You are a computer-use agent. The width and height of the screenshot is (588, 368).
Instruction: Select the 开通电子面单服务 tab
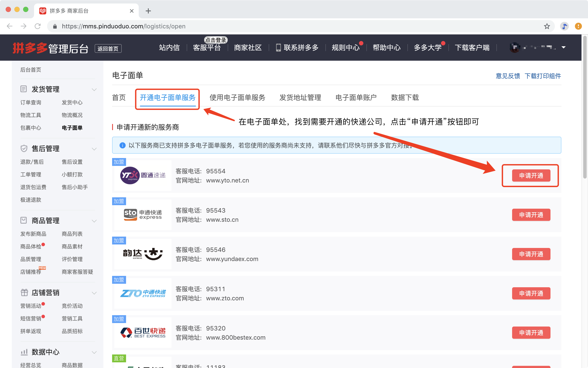(x=168, y=98)
